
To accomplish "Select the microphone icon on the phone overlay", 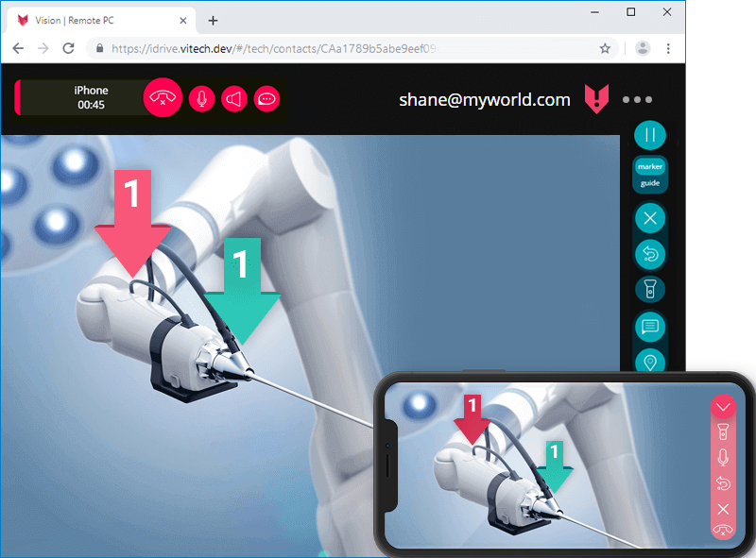I will pos(723,458).
